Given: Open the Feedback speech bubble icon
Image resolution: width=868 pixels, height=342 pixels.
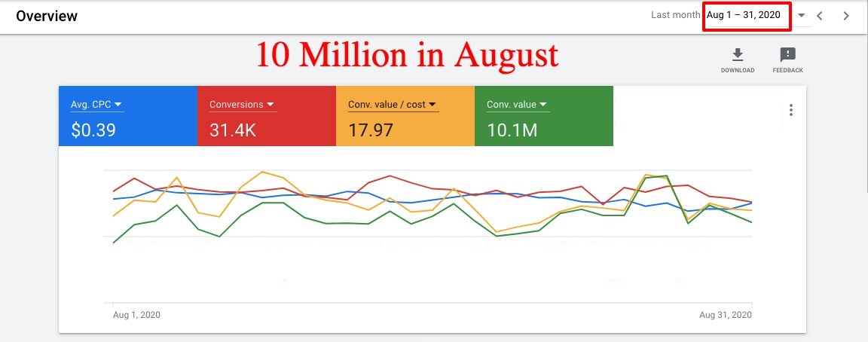Looking at the screenshot, I should pos(787,55).
